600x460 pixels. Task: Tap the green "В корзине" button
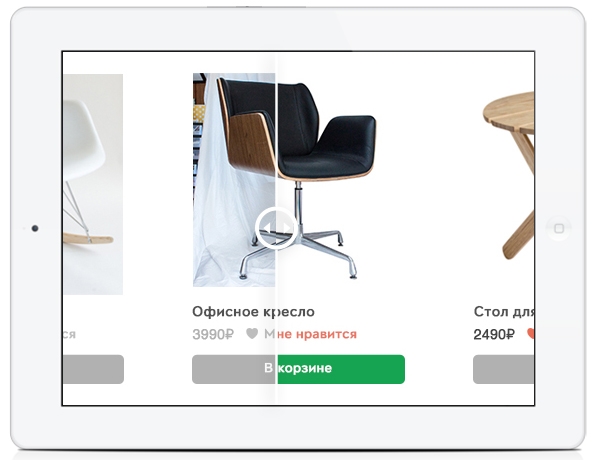pyautogui.click(x=298, y=369)
